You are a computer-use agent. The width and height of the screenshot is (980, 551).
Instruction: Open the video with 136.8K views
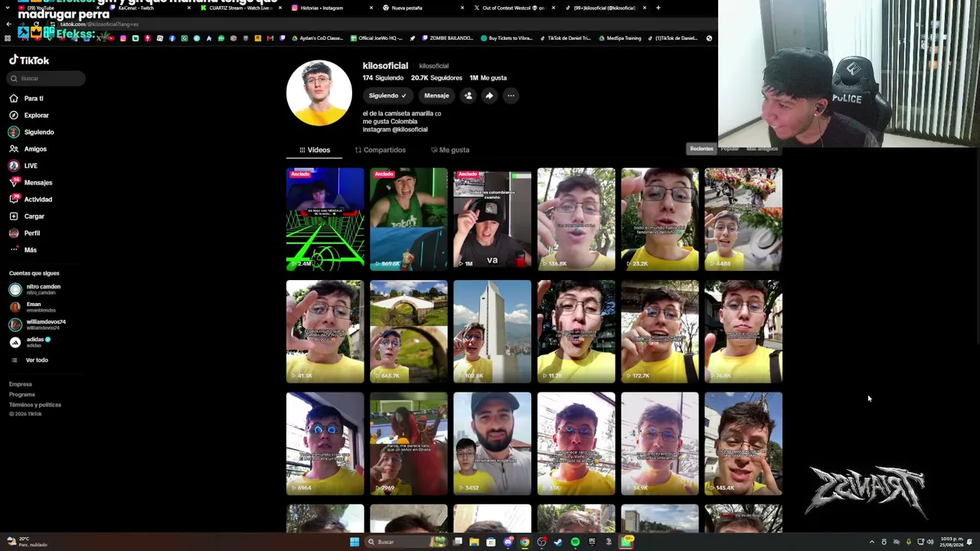(x=577, y=220)
